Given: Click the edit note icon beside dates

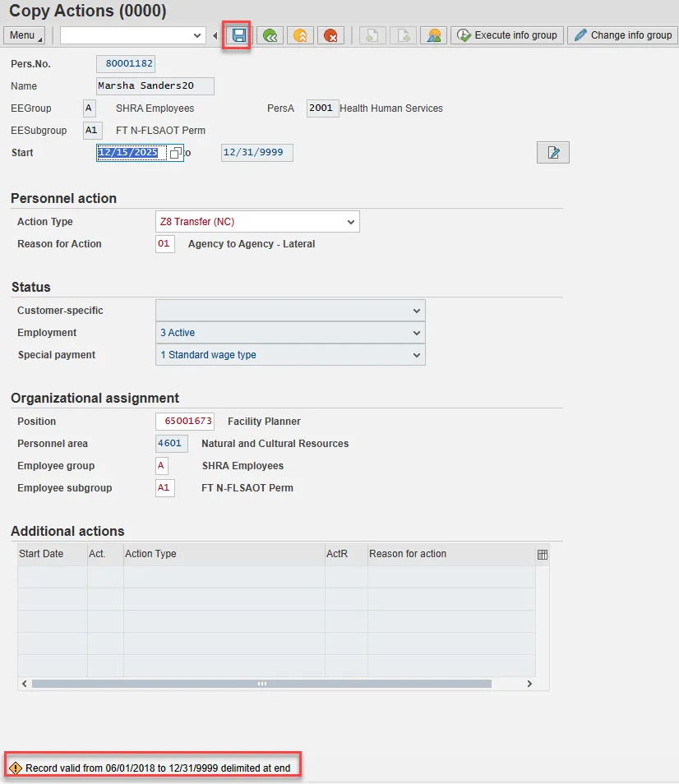Looking at the screenshot, I should coord(553,153).
